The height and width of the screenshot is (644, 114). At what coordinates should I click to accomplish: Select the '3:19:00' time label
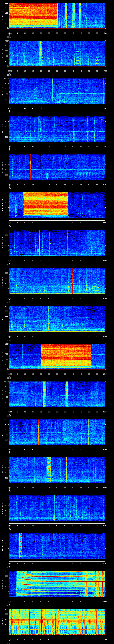point(9,564)
